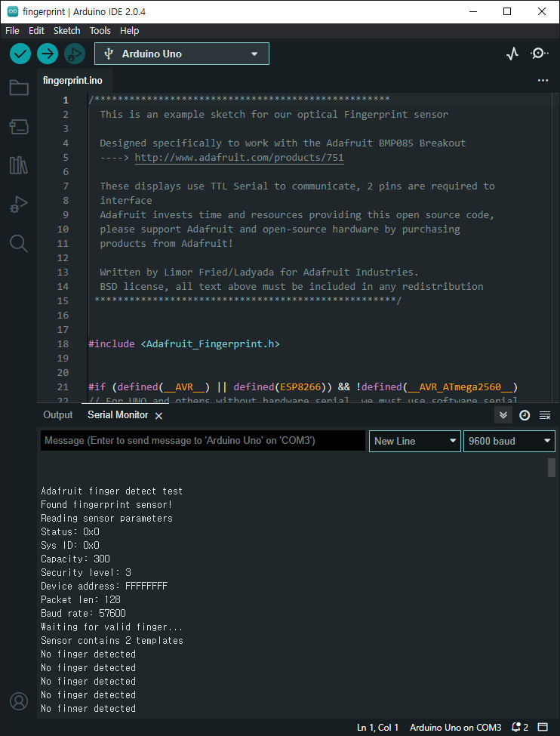The image size is (560, 736).
Task: Toggle timestamp clock in Serial Monitor
Action: click(525, 415)
